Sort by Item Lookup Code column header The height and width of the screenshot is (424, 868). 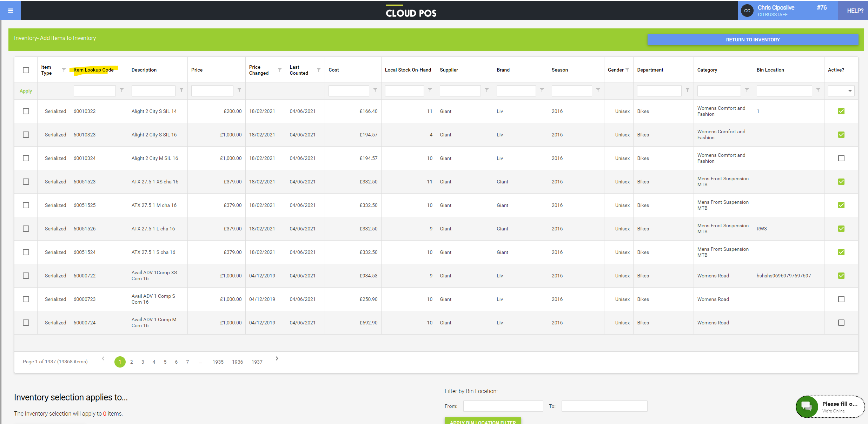94,70
